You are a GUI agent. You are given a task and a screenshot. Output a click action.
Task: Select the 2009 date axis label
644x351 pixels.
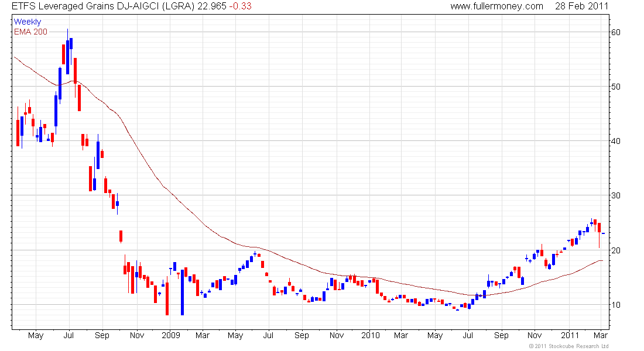tap(171, 335)
